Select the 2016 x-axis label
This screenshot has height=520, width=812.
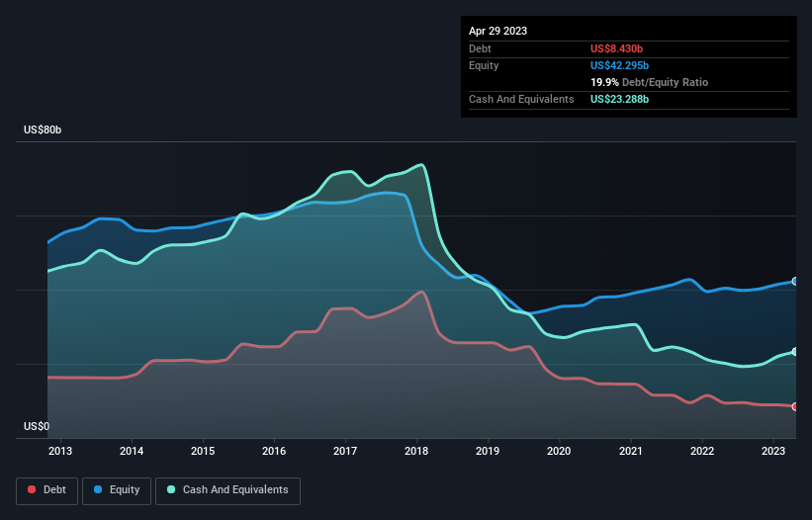click(274, 451)
